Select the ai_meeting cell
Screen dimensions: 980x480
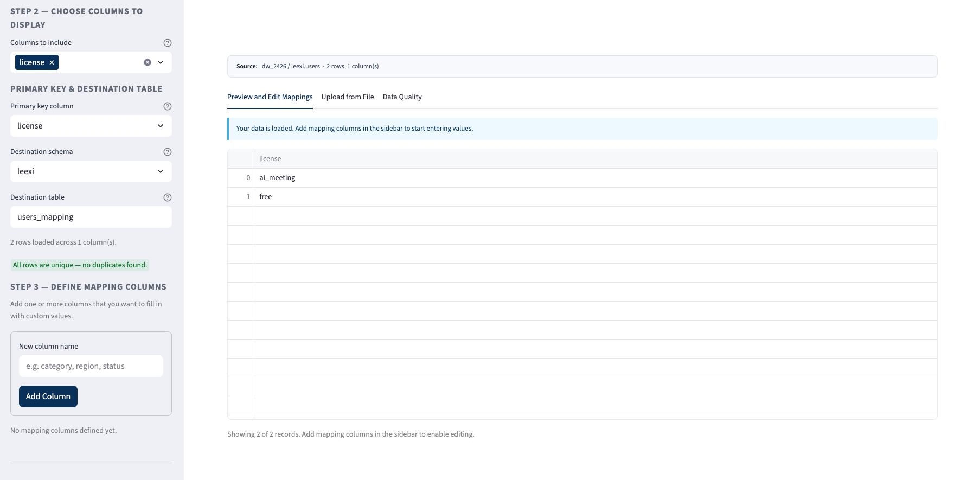point(596,178)
